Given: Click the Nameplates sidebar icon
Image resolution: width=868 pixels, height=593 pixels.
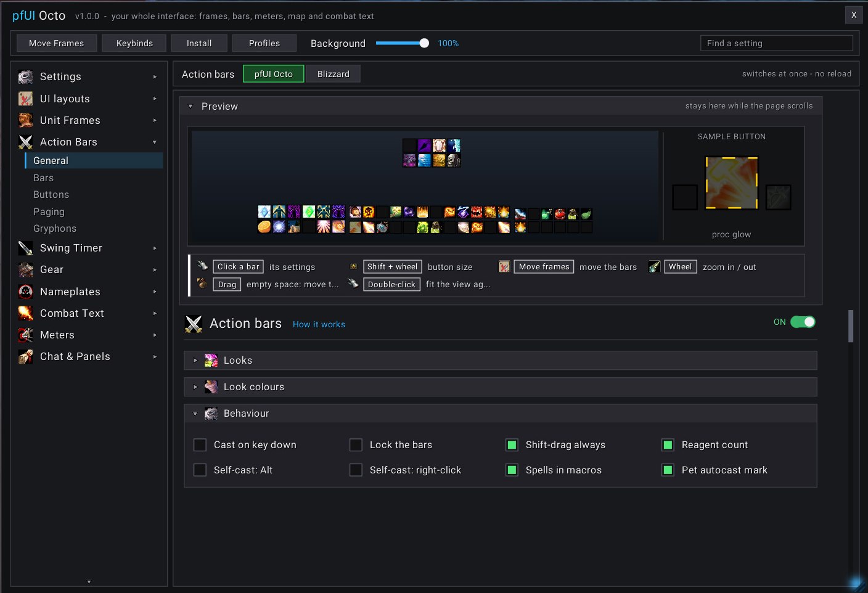Looking at the screenshot, I should coord(25,292).
